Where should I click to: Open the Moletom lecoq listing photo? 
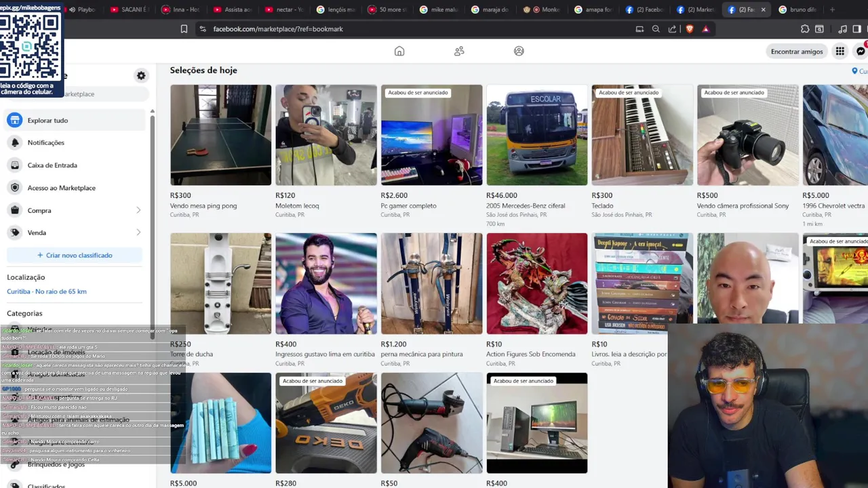[x=326, y=135]
